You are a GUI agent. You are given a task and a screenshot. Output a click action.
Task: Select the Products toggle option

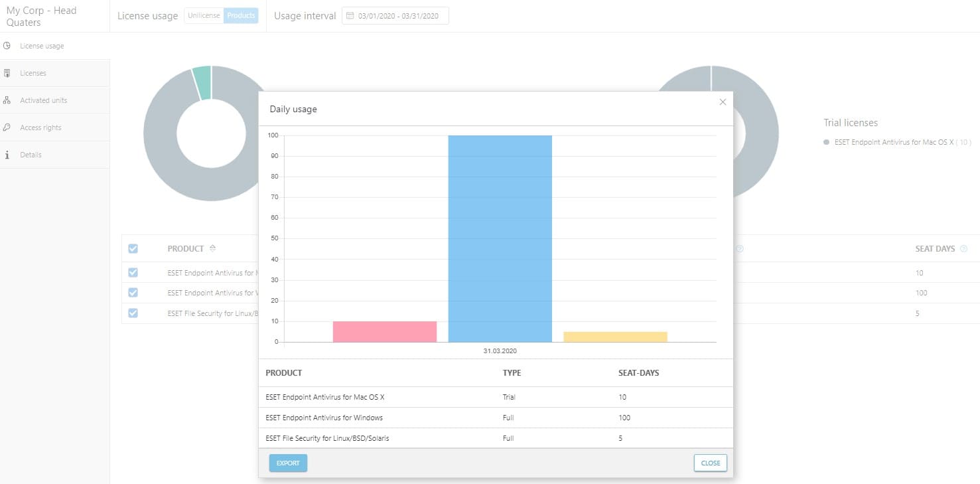[241, 16]
